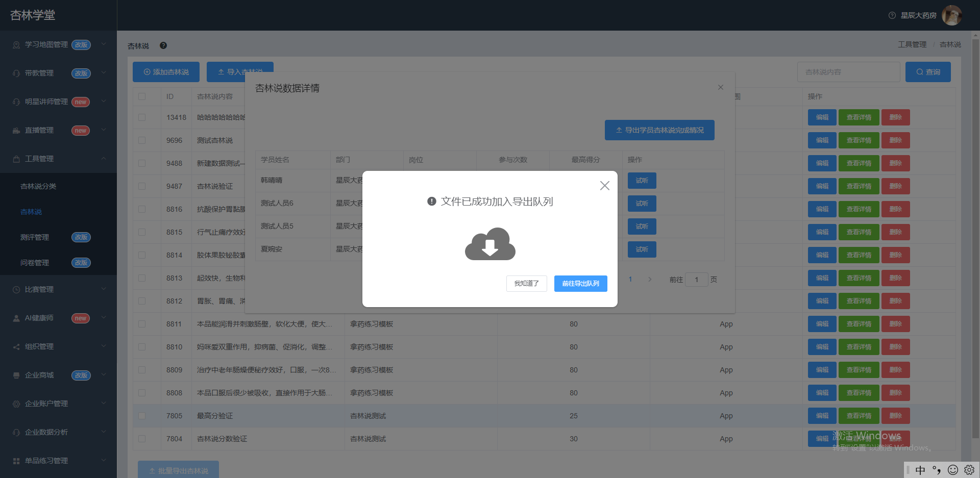Click 企业数据分析 sidebar icon

pyautogui.click(x=16, y=433)
